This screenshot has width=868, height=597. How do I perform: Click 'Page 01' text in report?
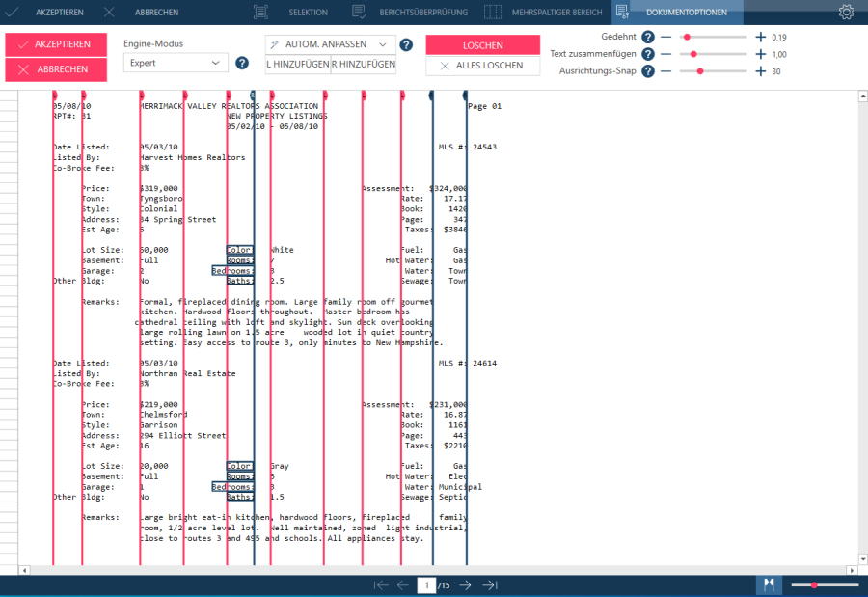[x=484, y=106]
